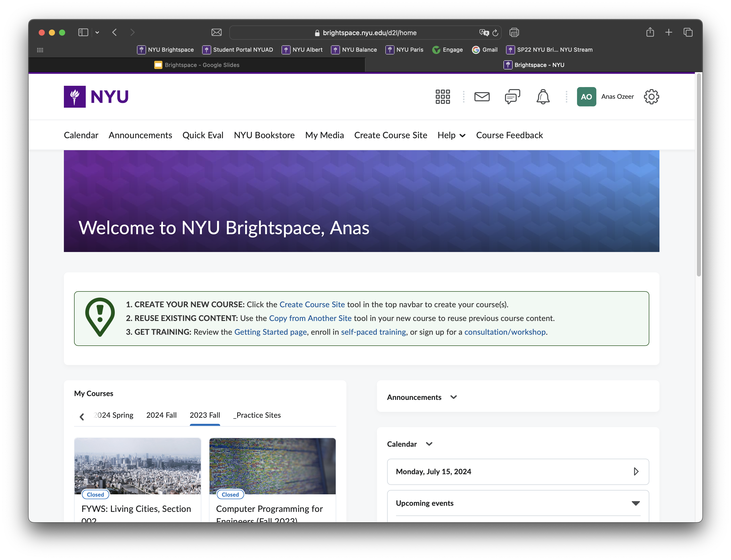The image size is (731, 560).
Task: Open a new tab with the plus icon
Action: pyautogui.click(x=668, y=32)
